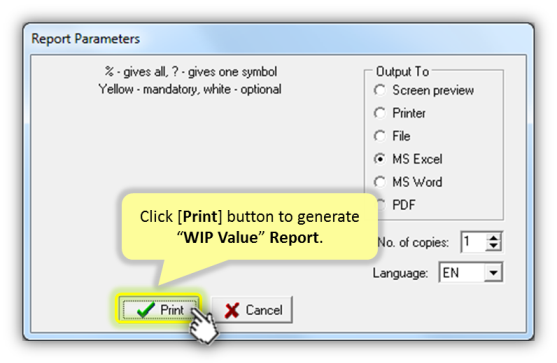Click the green checkmark Print icon

click(146, 310)
